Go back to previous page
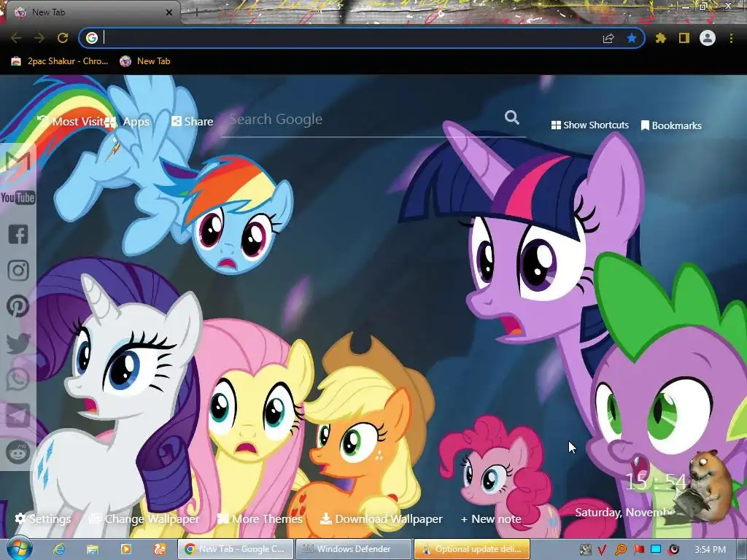747x560 pixels. coord(16,38)
